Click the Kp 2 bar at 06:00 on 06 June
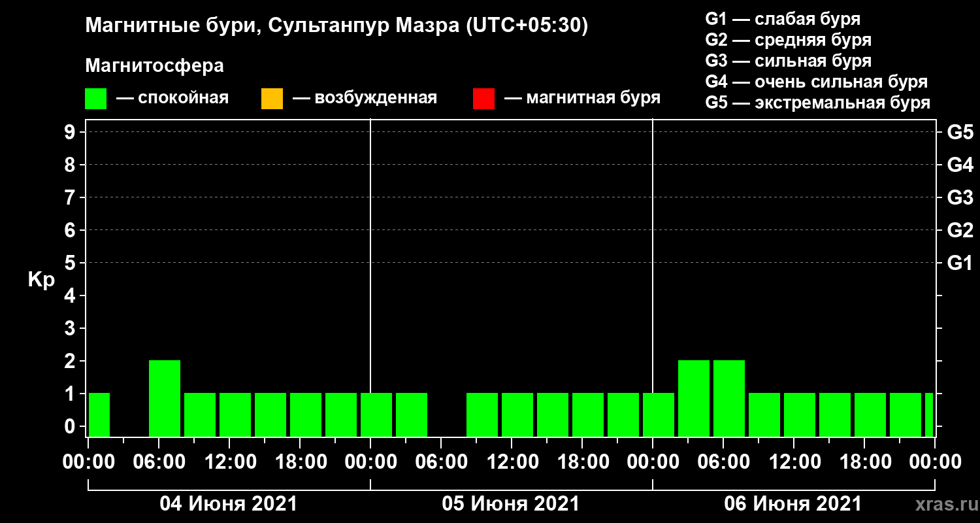This screenshot has width=980, height=523. 729,398
